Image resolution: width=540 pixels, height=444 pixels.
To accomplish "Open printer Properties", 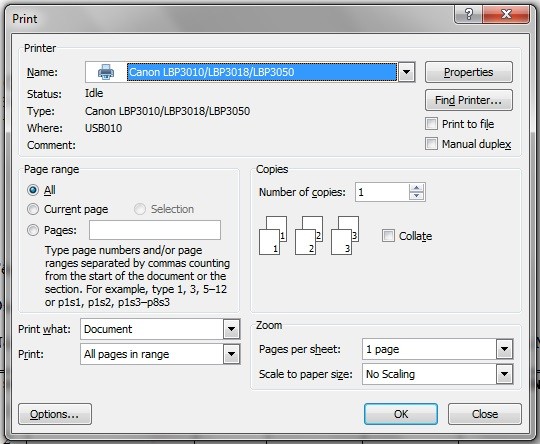I will (x=469, y=72).
